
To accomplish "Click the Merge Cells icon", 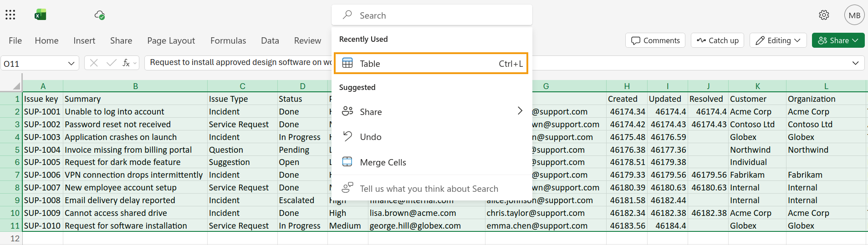I will coord(347,162).
